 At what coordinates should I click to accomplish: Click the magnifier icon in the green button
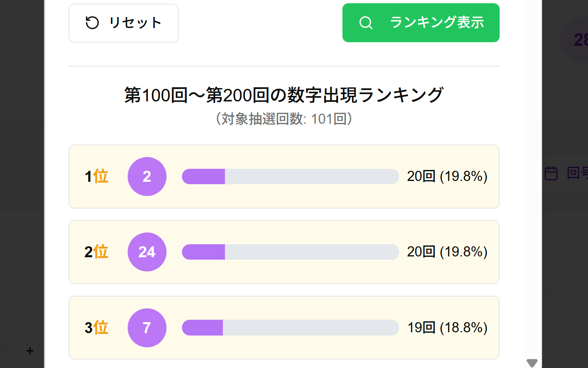[366, 23]
